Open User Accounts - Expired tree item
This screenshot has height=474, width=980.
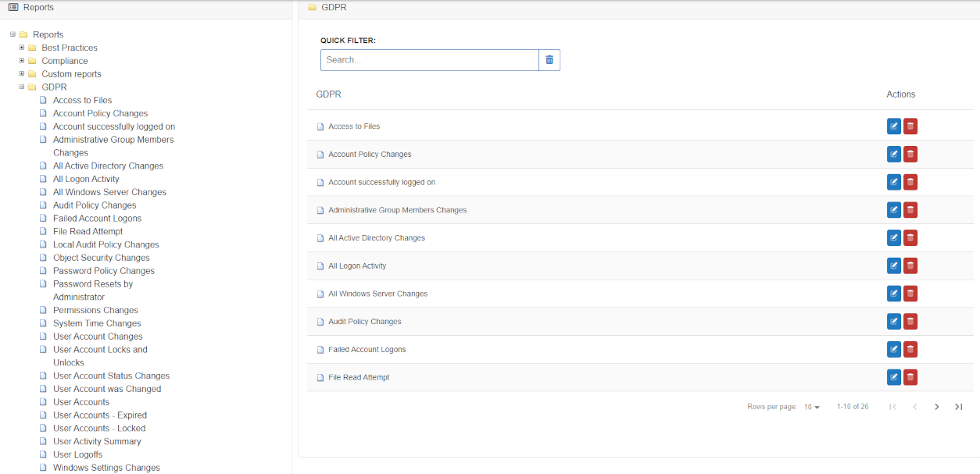(x=100, y=415)
